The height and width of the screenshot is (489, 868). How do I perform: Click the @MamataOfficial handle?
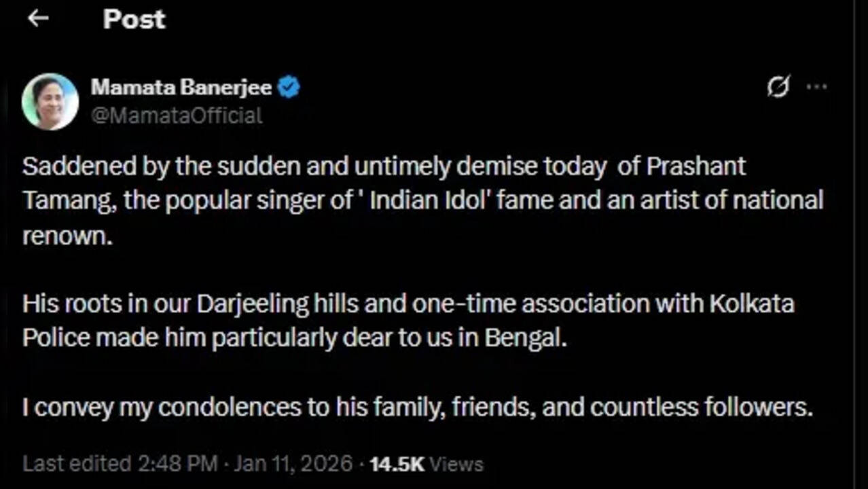point(177,115)
